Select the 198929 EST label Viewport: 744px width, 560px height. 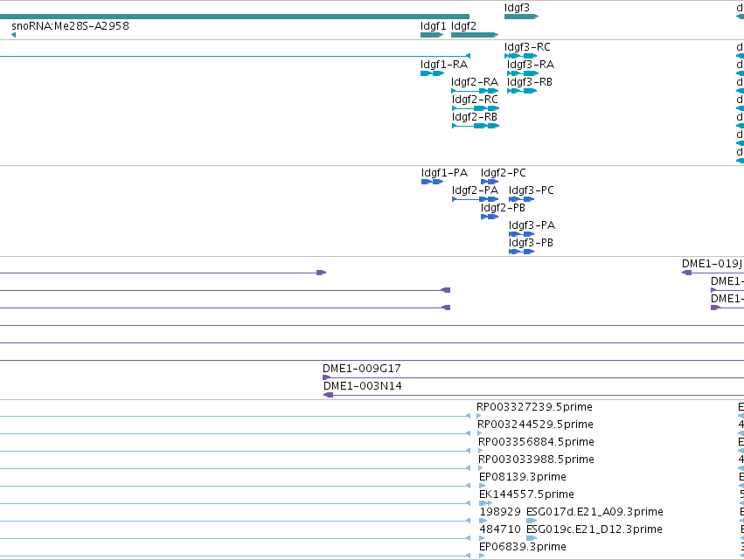point(500,512)
